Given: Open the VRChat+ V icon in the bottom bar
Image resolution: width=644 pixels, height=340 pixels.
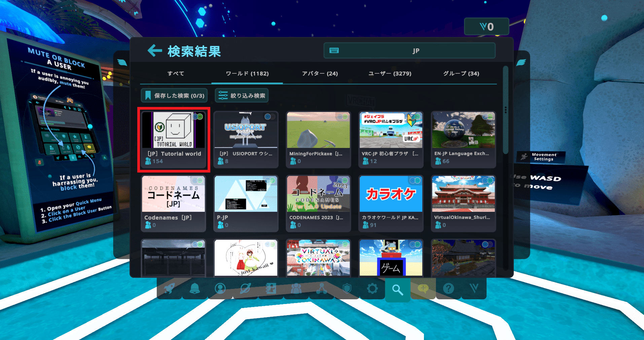Looking at the screenshot, I should pos(474,289).
